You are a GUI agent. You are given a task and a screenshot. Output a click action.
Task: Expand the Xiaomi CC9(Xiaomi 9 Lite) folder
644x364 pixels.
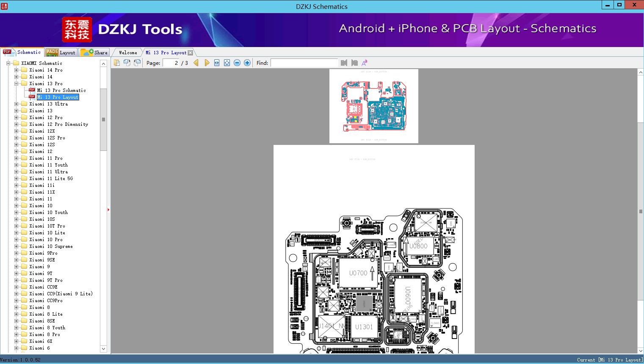[16, 294]
